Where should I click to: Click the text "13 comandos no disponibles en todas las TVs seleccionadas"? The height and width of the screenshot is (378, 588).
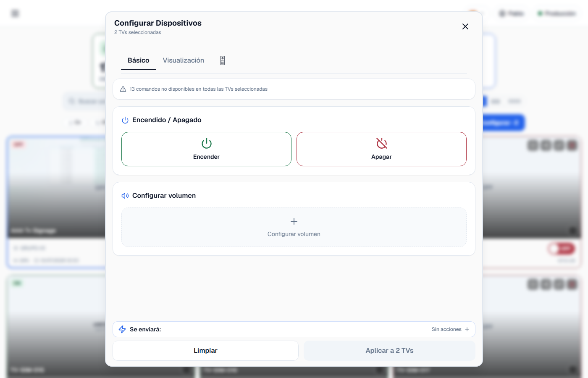(199, 89)
